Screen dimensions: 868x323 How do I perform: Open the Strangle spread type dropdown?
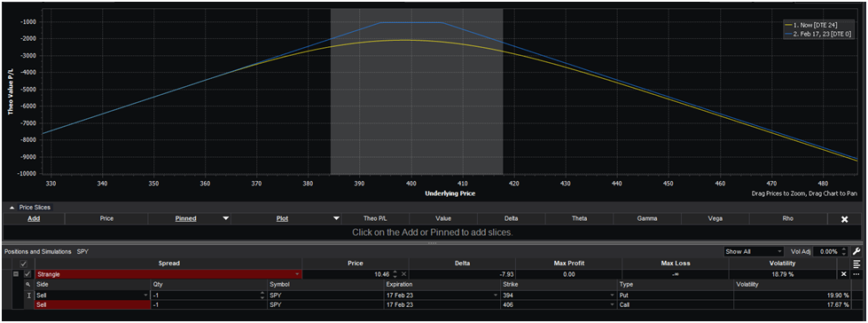[298, 274]
